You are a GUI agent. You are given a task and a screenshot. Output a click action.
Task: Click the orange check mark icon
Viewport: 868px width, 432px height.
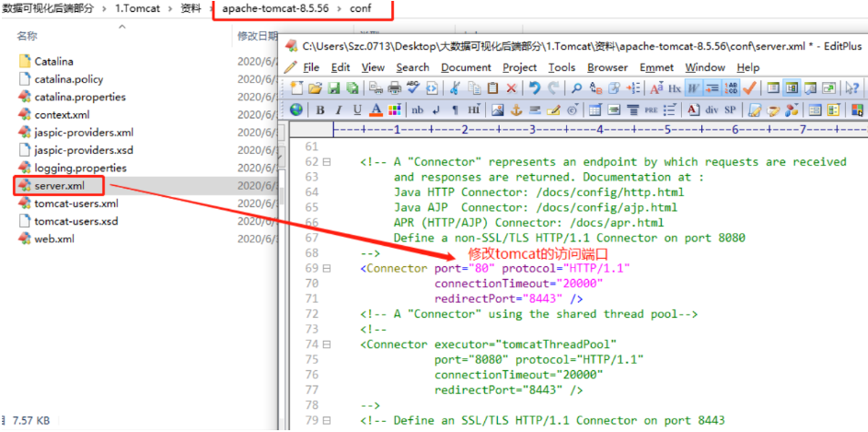(749, 87)
